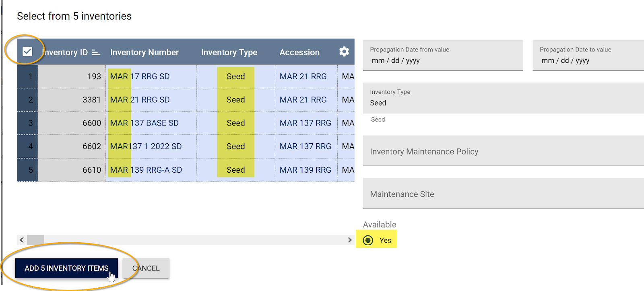Click Inventory ID cell 6602
Image resolution: width=644 pixels, height=291 pixels.
pyautogui.click(x=72, y=147)
